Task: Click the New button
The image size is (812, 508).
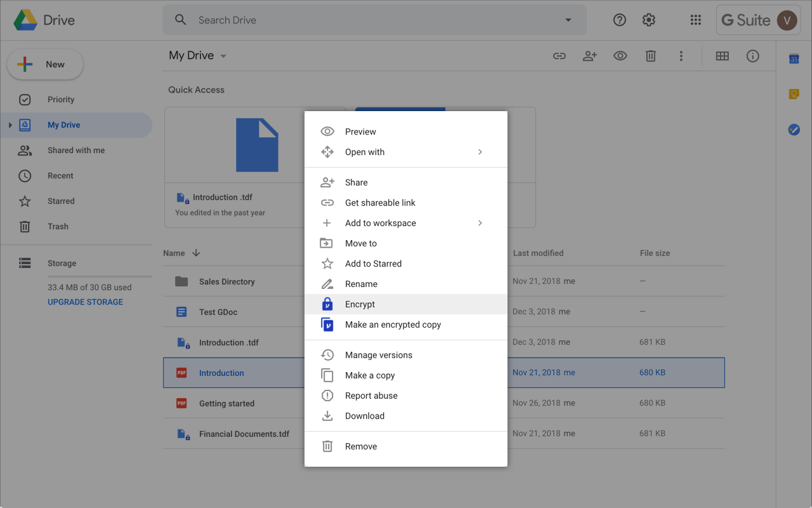Action: coord(45,64)
